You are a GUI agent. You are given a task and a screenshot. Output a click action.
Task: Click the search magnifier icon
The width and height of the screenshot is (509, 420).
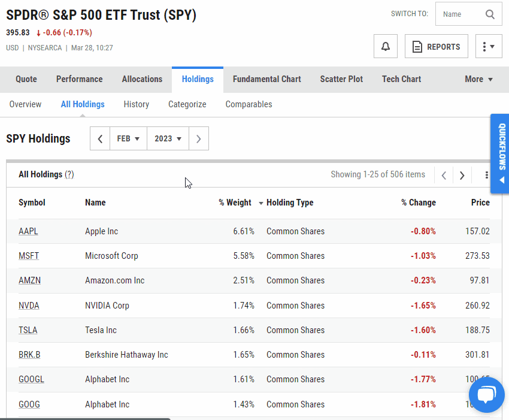(x=490, y=14)
